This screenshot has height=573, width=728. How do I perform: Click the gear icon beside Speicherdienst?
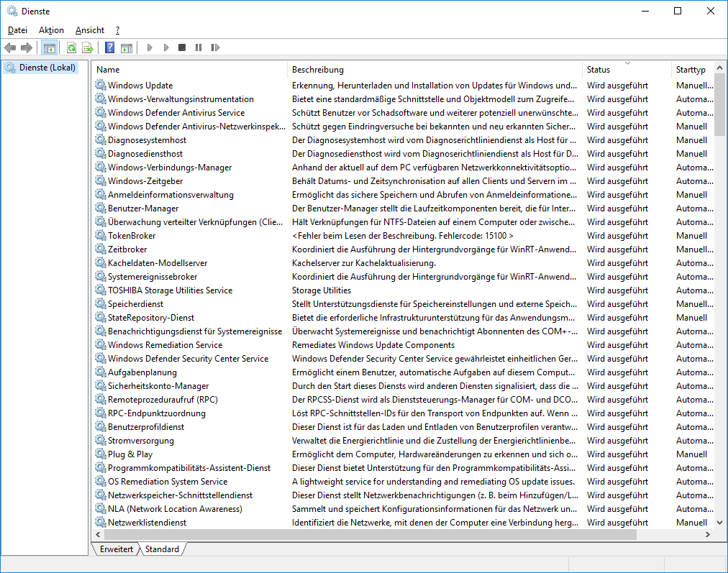pyautogui.click(x=100, y=303)
